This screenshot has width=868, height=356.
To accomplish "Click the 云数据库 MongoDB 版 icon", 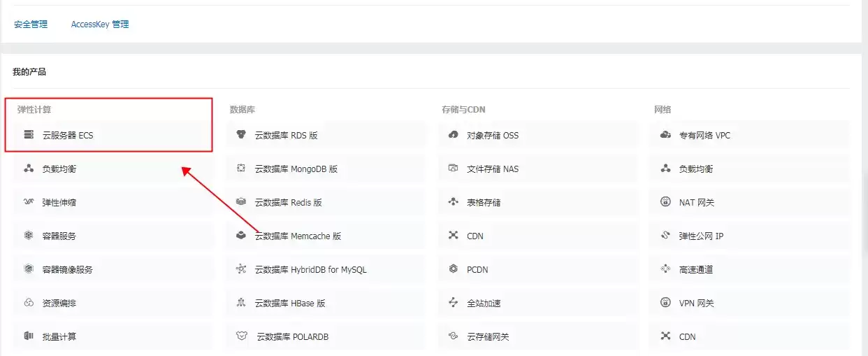I will [241, 169].
